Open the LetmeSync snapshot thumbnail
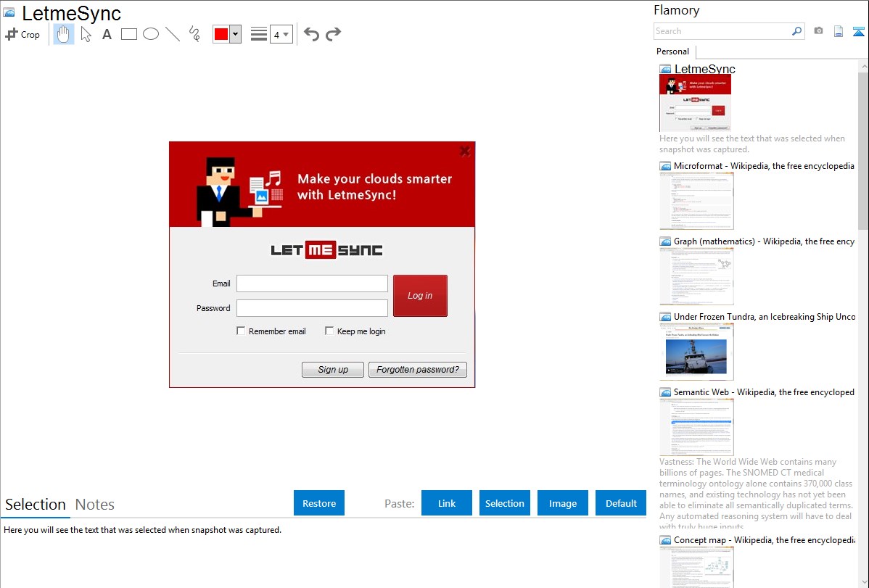 coord(695,103)
